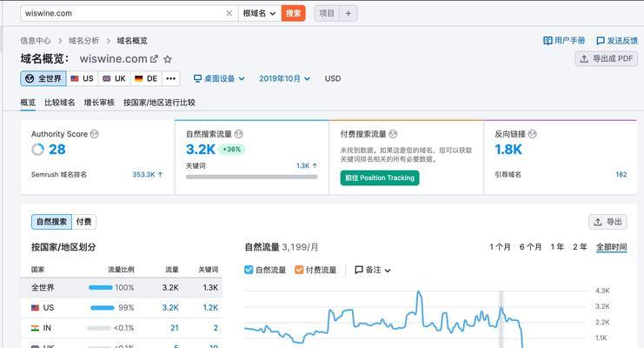Open the 桌面设备 device dropdown
This screenshot has width=644, height=348.
(x=219, y=78)
